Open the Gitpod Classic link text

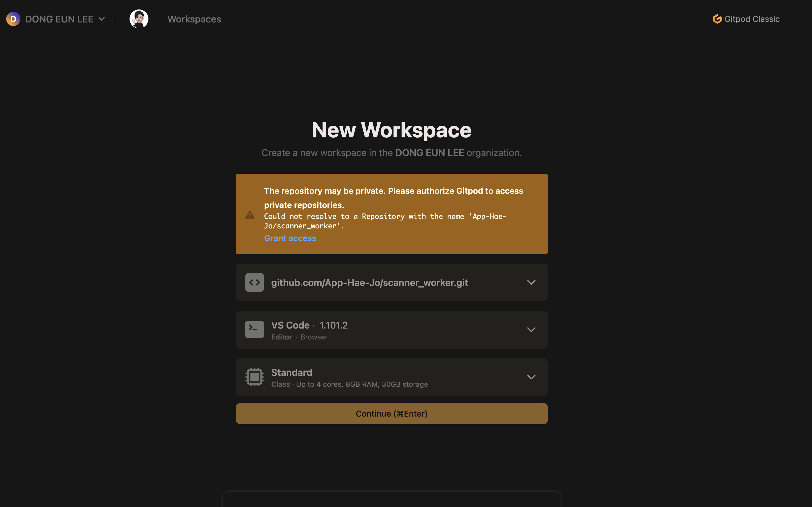pos(752,19)
